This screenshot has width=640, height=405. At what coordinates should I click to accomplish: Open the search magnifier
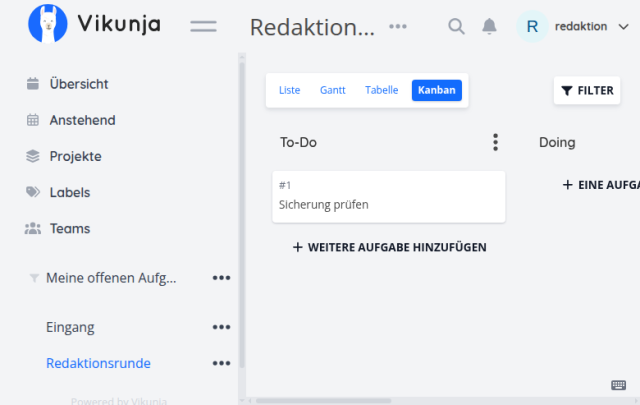click(x=456, y=27)
